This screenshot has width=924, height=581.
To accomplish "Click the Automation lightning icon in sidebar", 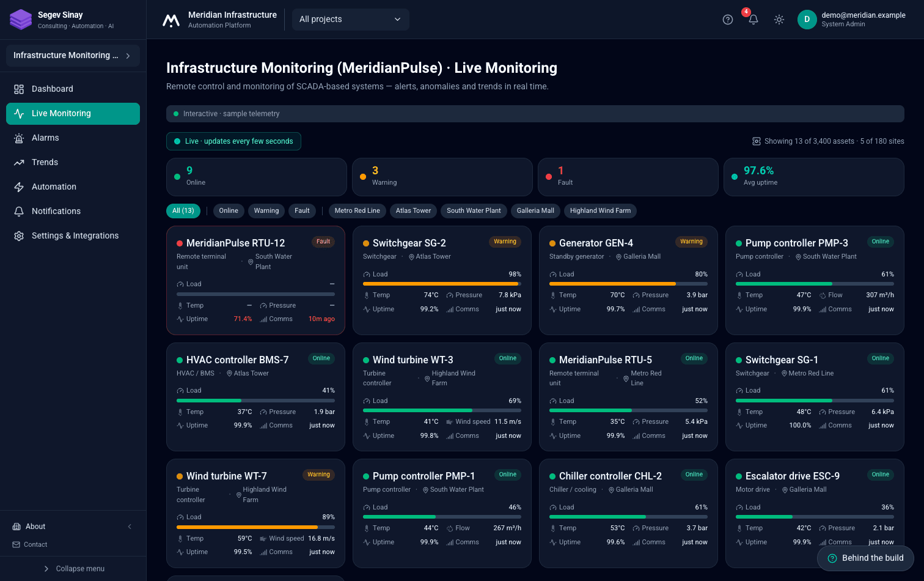I will pos(19,187).
